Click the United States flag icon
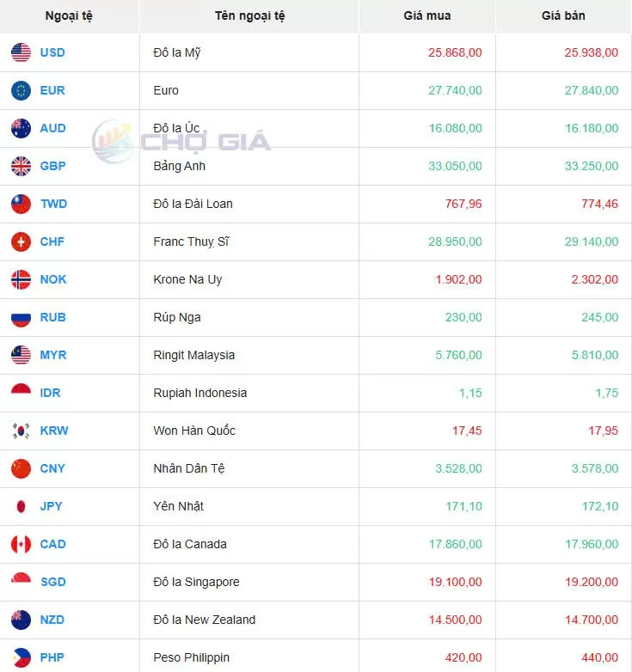Viewport: 632px width, 672px height. [21, 52]
